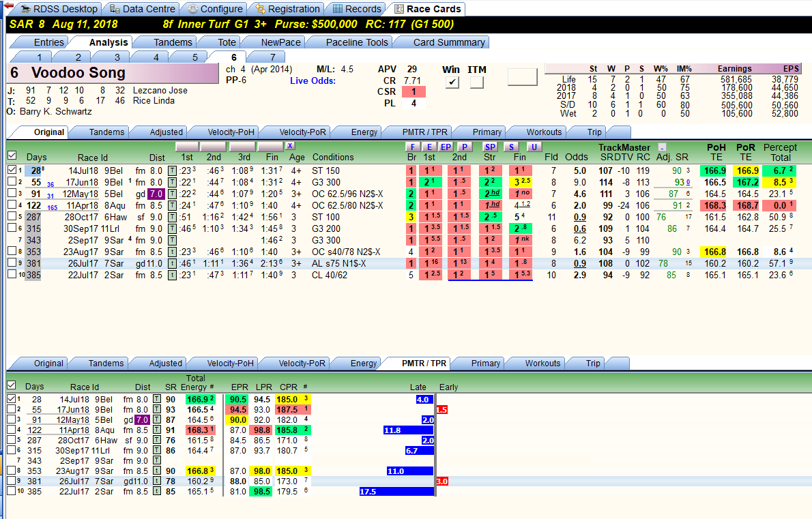Viewport: 812px width, 519px height.
Task: Toggle the S running-style filter button
Action: click(x=511, y=147)
